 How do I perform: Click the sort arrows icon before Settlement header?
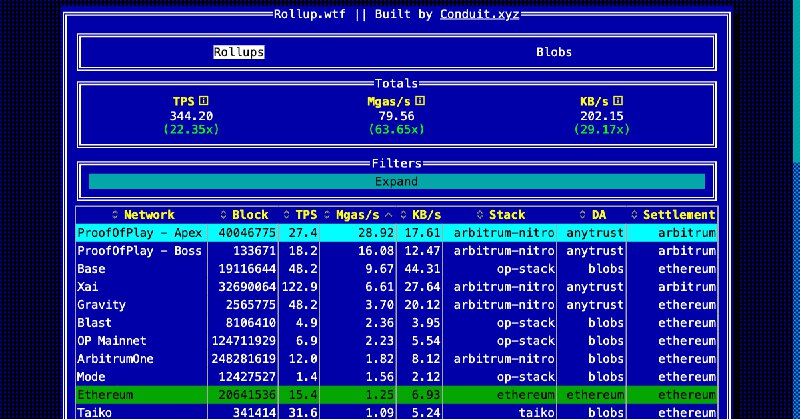[x=635, y=215]
